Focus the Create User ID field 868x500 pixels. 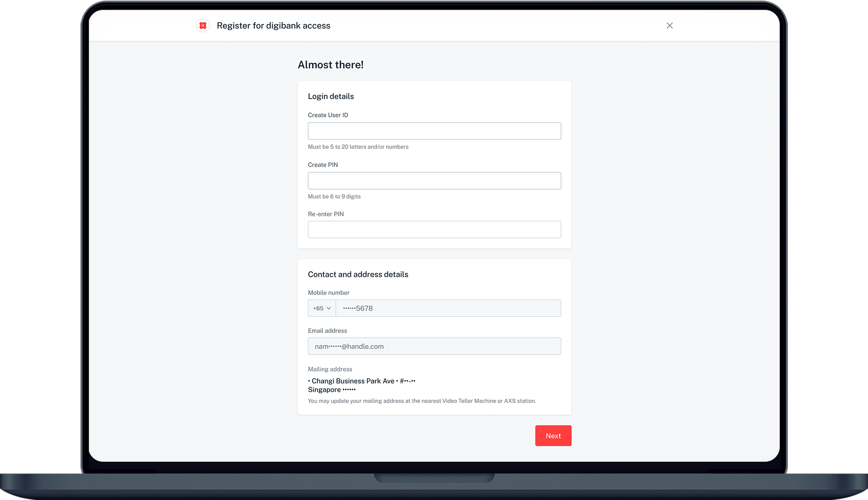(434, 131)
